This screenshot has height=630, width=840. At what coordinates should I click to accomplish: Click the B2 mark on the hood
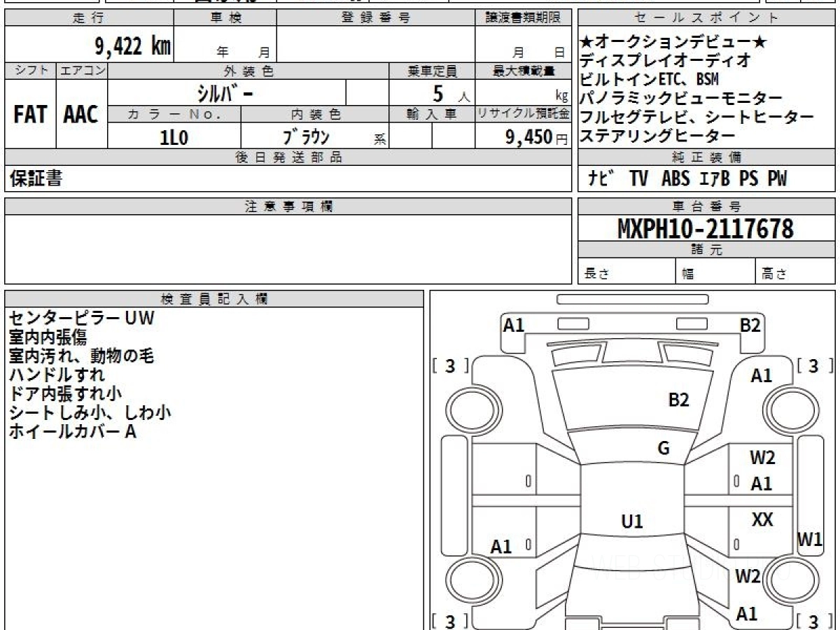coord(679,400)
